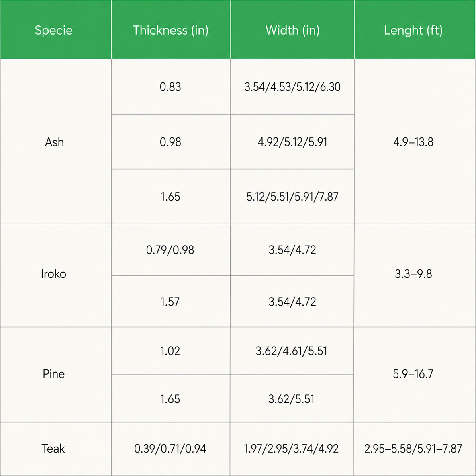
Task: Select the 3.62/4.61/5.51 width cell
Action: pos(292,351)
